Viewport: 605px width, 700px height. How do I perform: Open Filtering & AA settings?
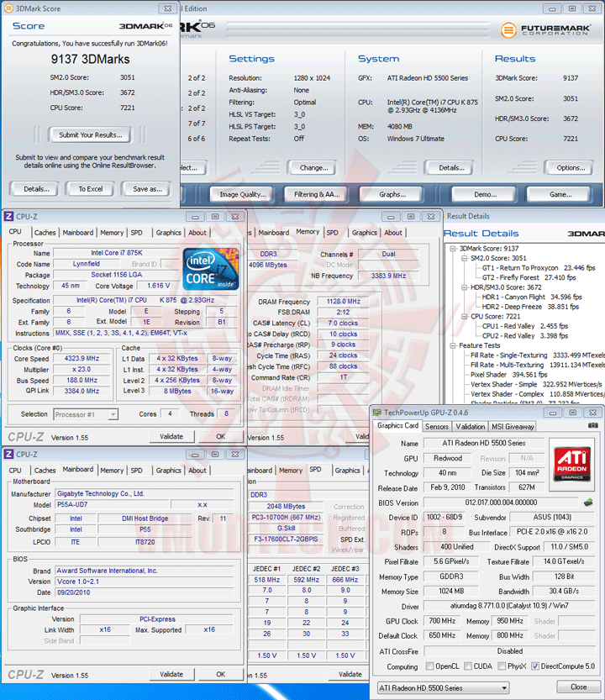(x=317, y=194)
